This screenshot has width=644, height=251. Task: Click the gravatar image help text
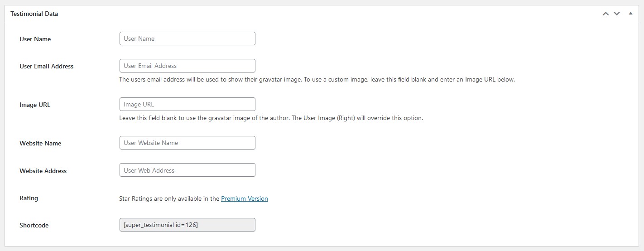point(317,79)
